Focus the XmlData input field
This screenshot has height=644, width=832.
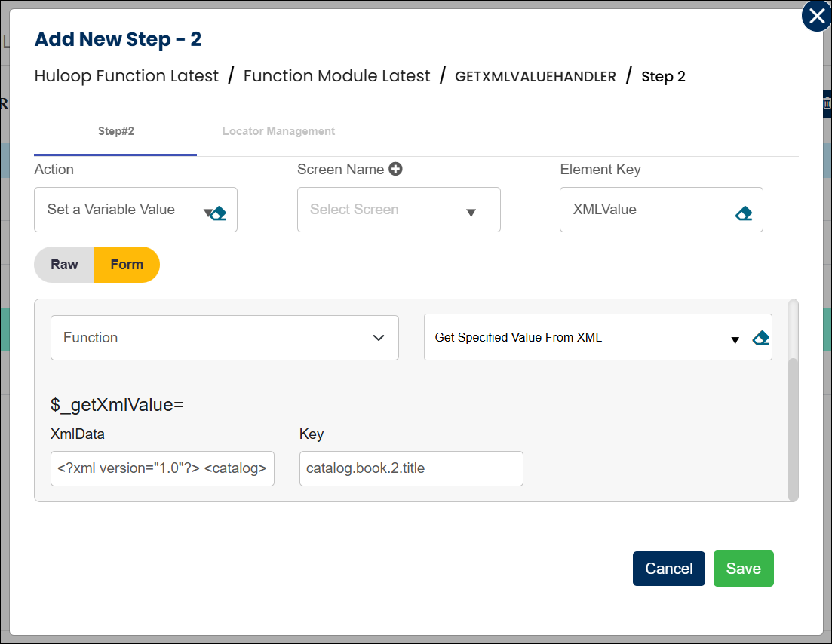pyautogui.click(x=162, y=468)
